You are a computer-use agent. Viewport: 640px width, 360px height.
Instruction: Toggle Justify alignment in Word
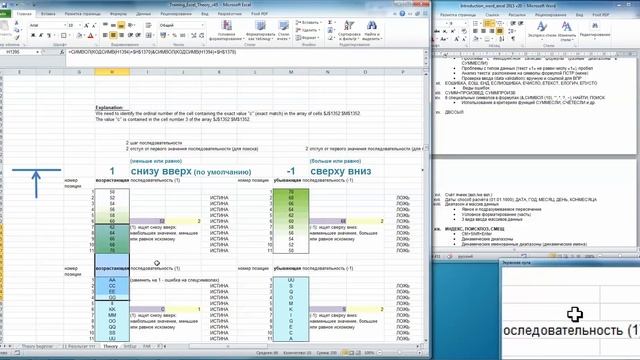(x=500, y=31)
